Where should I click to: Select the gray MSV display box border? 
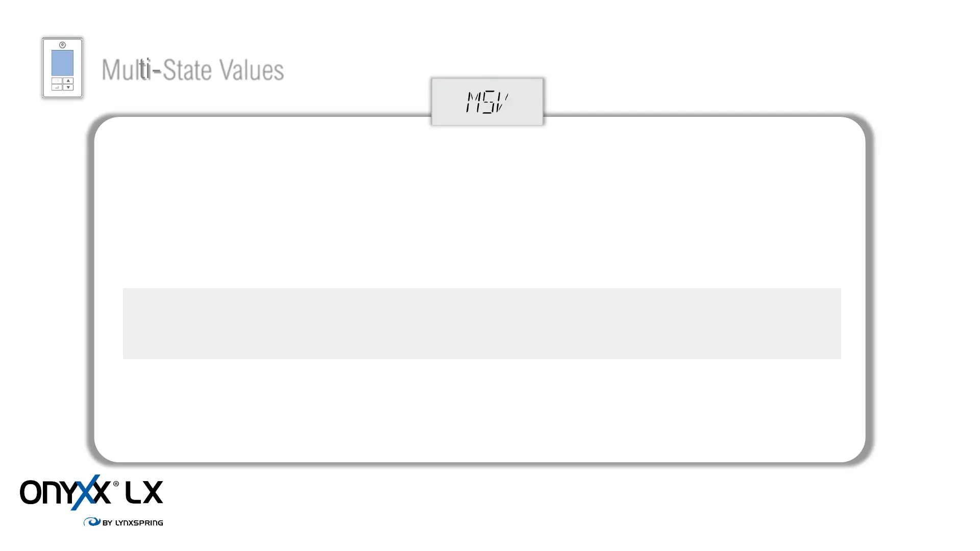coord(487,102)
